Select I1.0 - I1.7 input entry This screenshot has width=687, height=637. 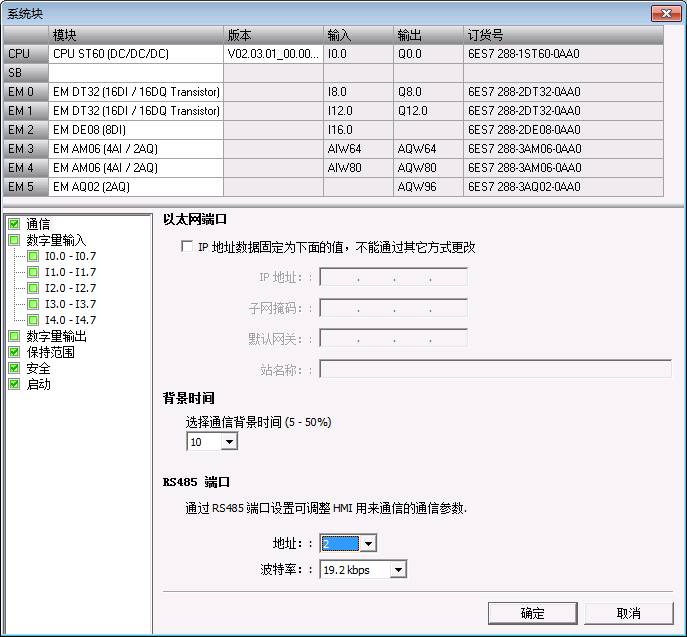click(70, 272)
